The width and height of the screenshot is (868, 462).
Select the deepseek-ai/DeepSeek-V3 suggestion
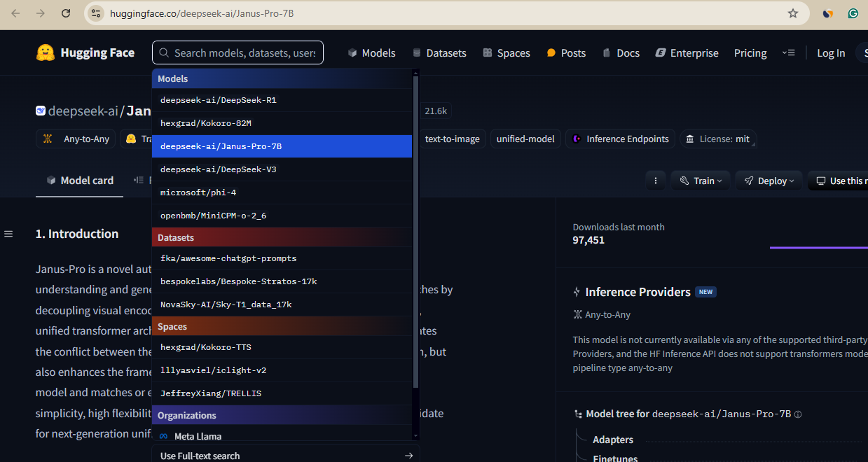(x=220, y=169)
